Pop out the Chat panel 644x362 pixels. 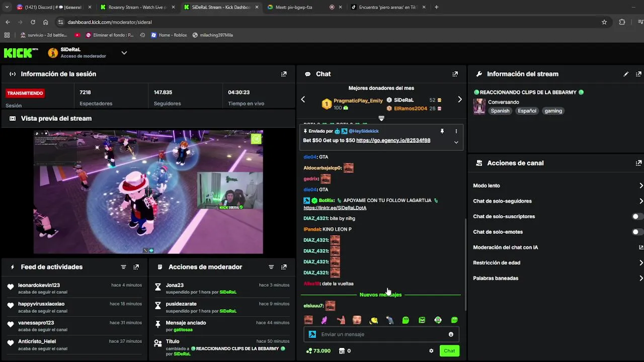(x=455, y=74)
